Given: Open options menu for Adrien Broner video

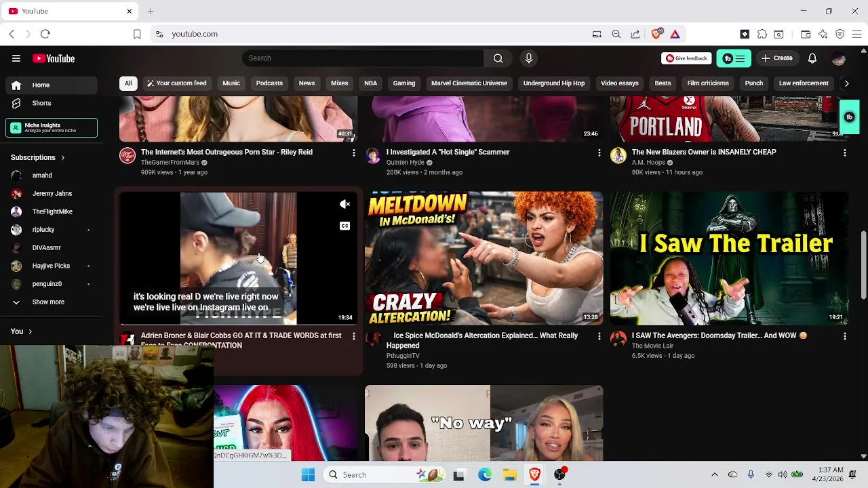Looking at the screenshot, I should click(353, 336).
